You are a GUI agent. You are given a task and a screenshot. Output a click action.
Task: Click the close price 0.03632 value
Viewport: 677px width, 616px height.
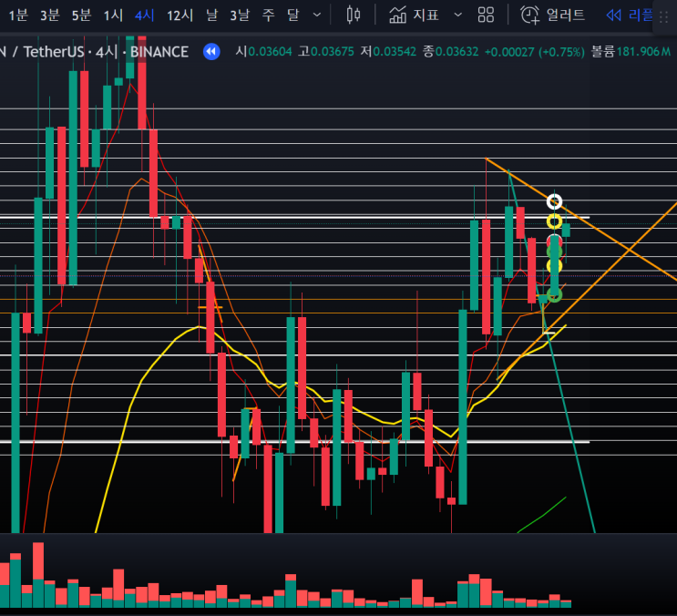456,52
